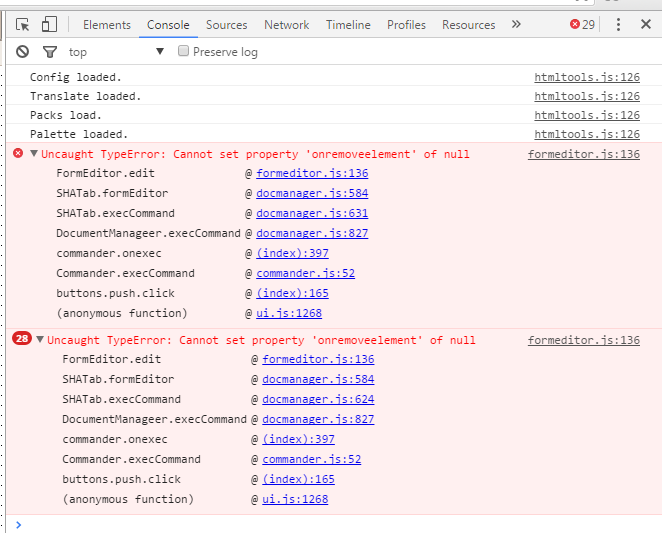Click the red error icon on first TypeError
This screenshot has height=533, width=662.
click(18, 153)
